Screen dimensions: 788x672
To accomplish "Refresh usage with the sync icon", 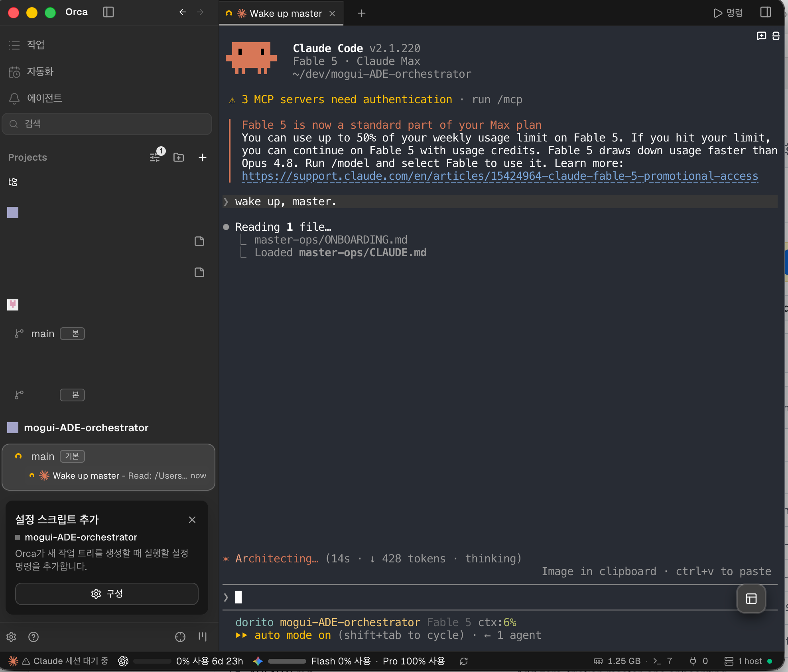I will pos(464,661).
